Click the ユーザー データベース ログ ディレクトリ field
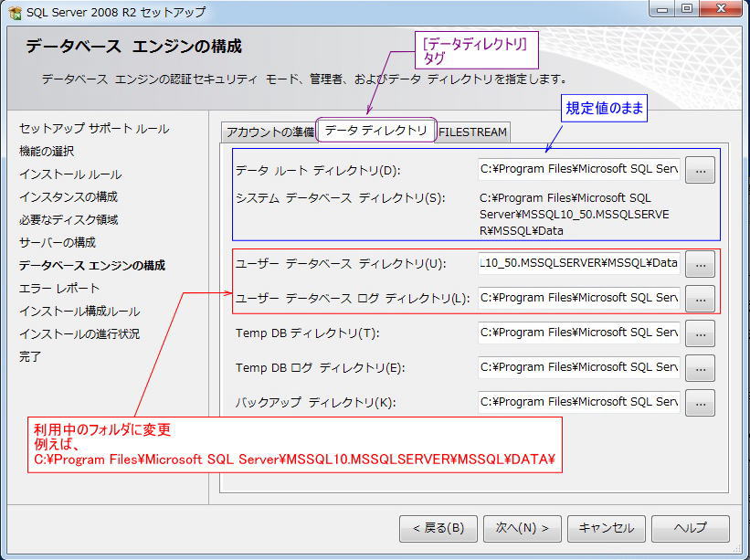Viewport: 750px width, 560px height. 579,298
